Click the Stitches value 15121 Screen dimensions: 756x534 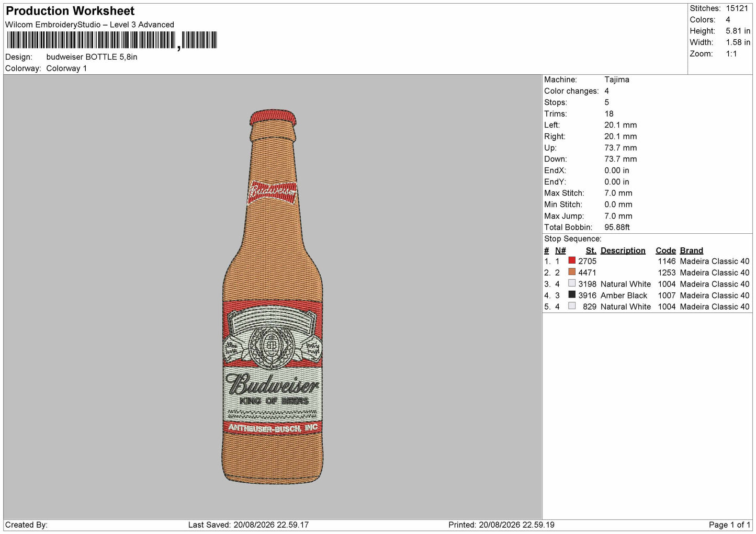pos(737,8)
